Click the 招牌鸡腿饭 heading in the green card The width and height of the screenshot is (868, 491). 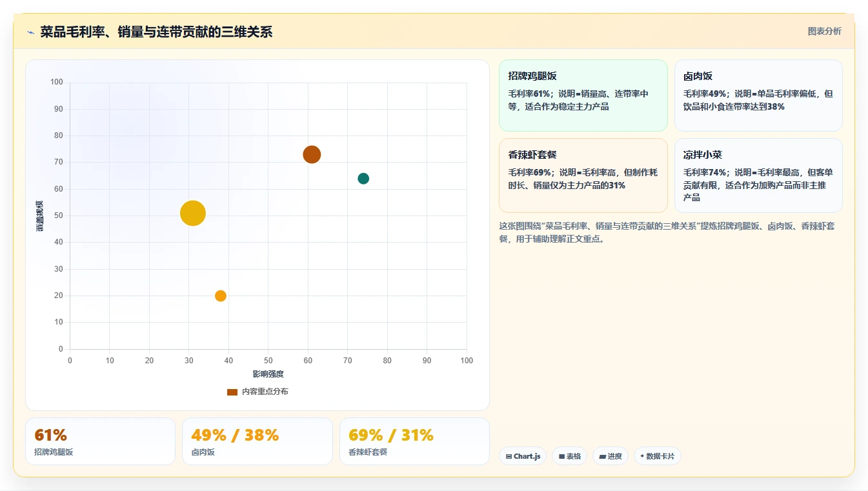[x=532, y=76]
